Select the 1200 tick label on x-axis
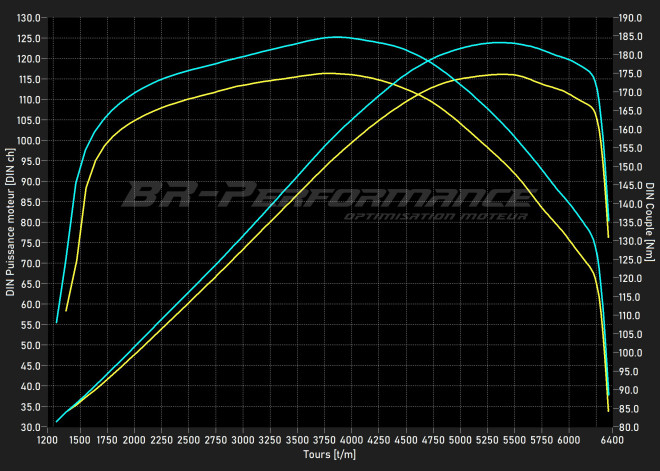The width and height of the screenshot is (660, 471). tap(48, 440)
